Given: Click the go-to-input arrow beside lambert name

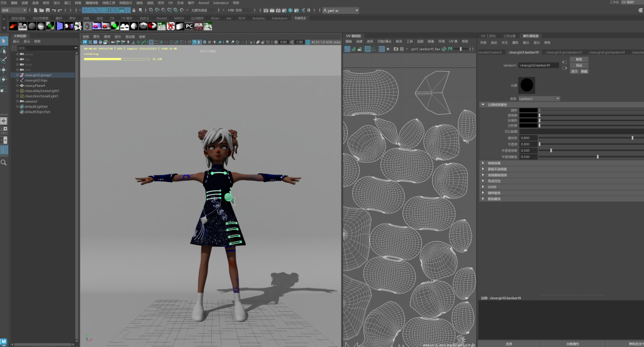Looking at the screenshot, I should [564, 62].
